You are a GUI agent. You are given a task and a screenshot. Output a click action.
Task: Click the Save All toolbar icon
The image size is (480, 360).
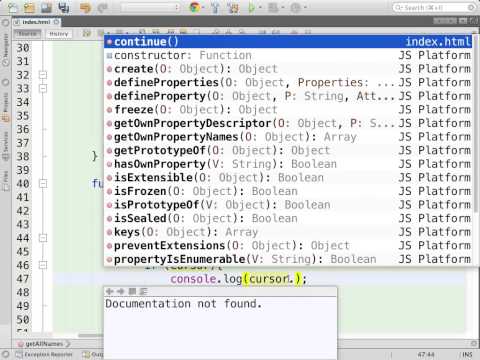(x=64, y=7)
